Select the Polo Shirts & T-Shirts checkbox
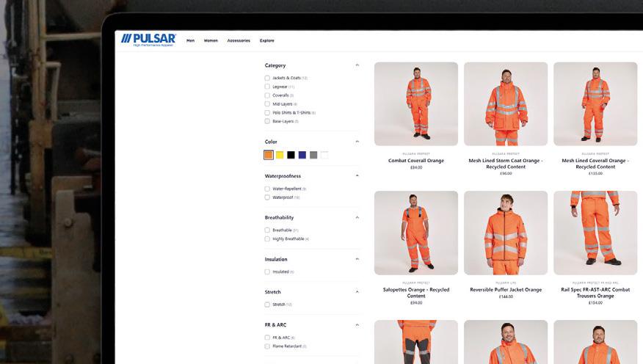 coord(267,113)
